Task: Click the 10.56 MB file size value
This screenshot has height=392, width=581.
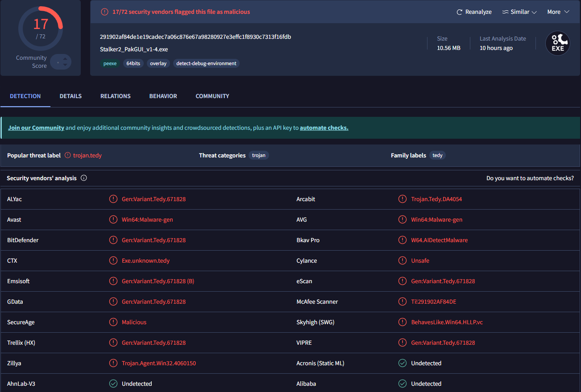Action: [448, 48]
